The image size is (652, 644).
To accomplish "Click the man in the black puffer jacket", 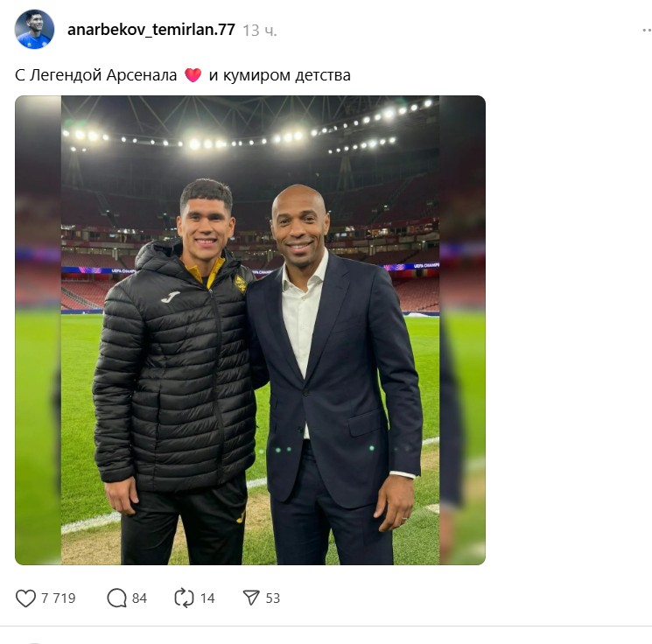I will [x=175, y=376].
